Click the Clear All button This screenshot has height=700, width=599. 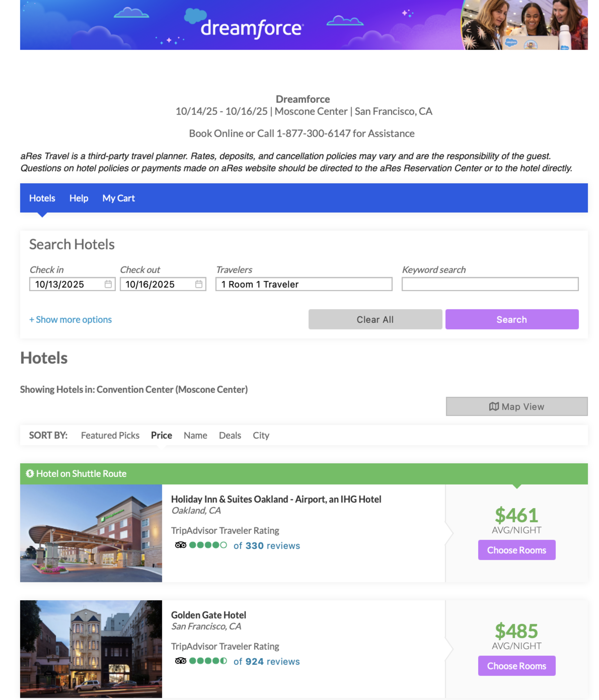click(375, 320)
